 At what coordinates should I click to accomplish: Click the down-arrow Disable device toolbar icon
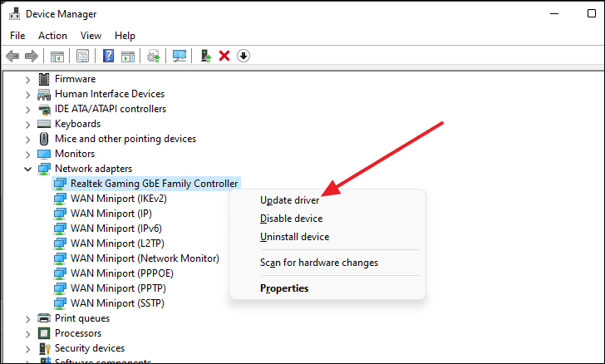(x=243, y=56)
